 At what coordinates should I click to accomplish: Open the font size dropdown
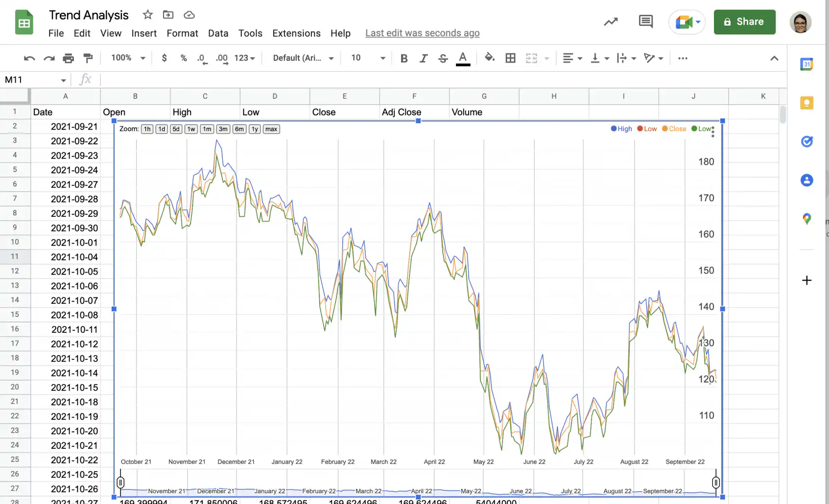(368, 58)
